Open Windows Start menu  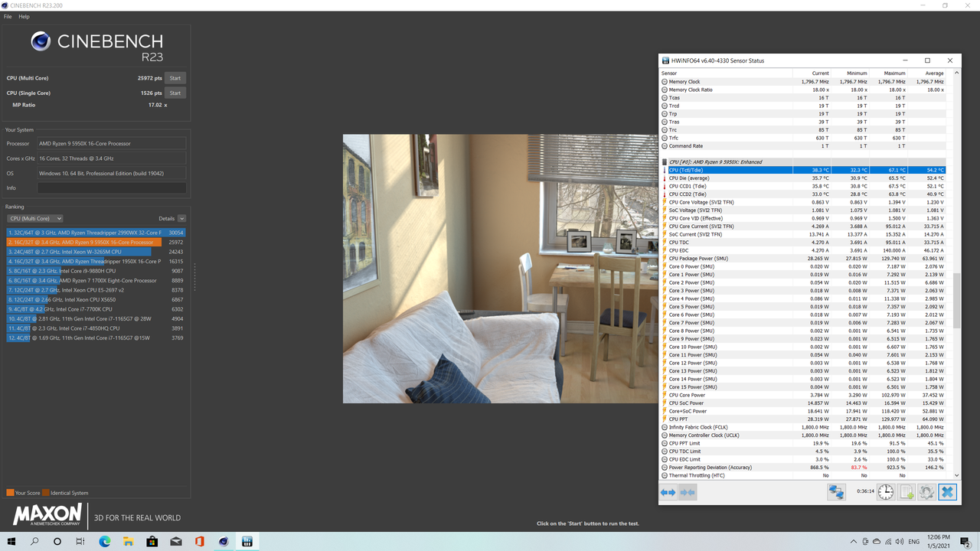coord(11,541)
